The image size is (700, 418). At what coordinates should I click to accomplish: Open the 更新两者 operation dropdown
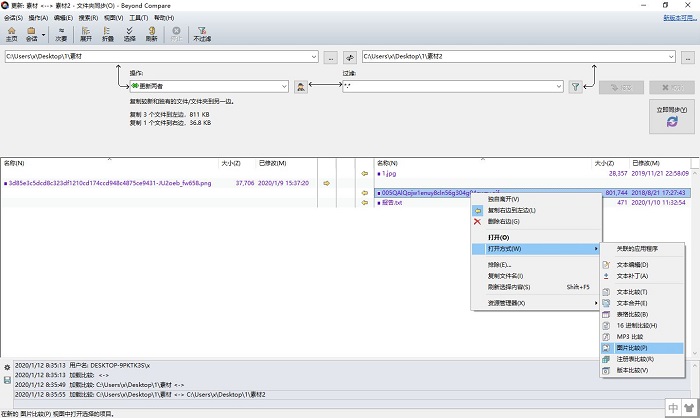[283, 88]
